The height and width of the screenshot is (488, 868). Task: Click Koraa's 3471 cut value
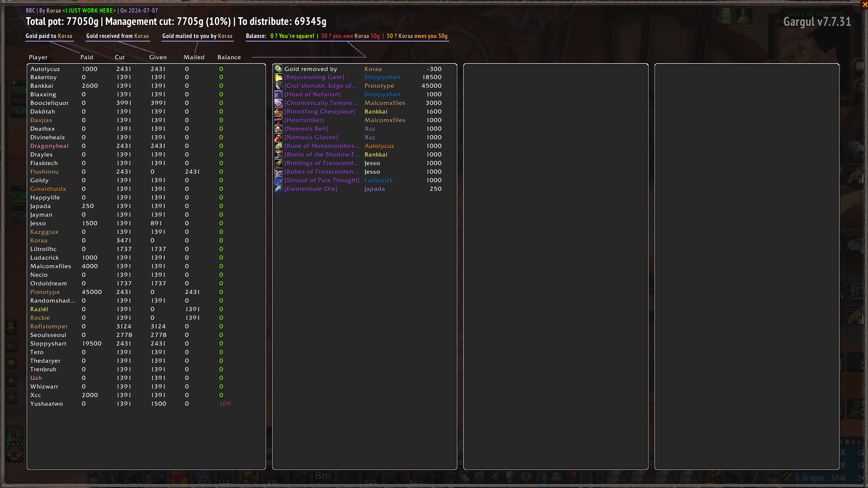tap(124, 241)
